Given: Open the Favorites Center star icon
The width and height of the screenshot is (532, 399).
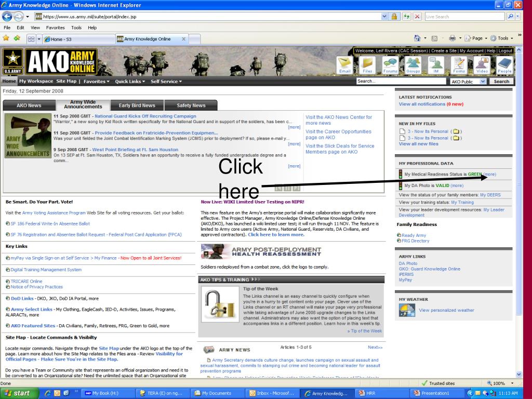Looking at the screenshot, I should coord(6,38).
